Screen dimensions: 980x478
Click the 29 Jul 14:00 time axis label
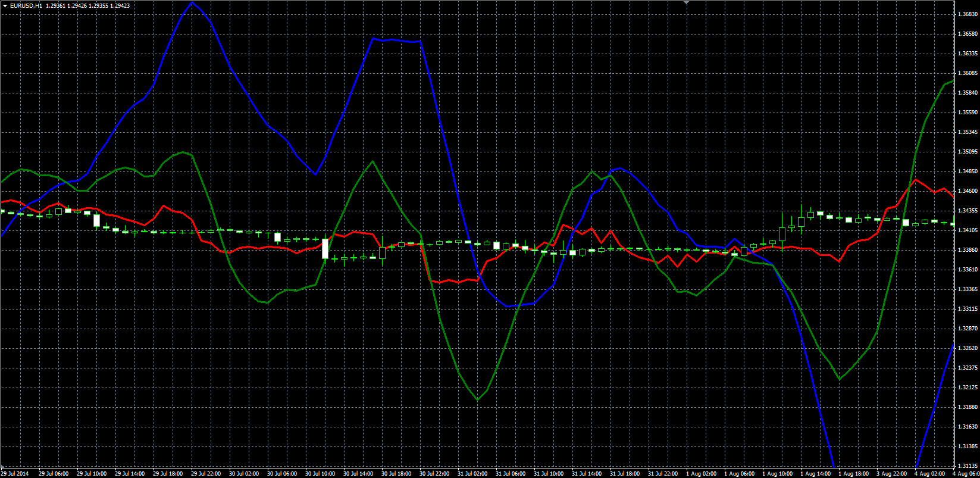point(130,474)
